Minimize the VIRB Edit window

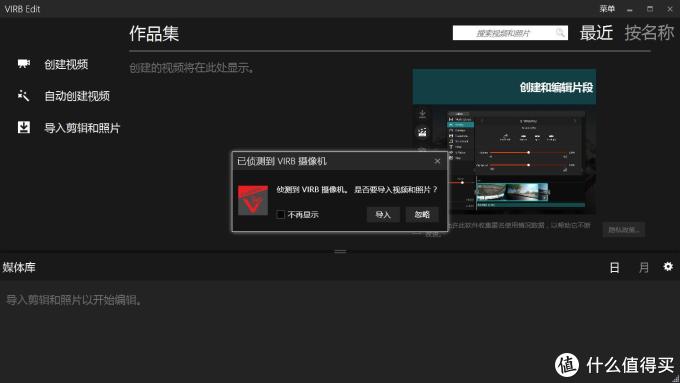(x=630, y=9)
